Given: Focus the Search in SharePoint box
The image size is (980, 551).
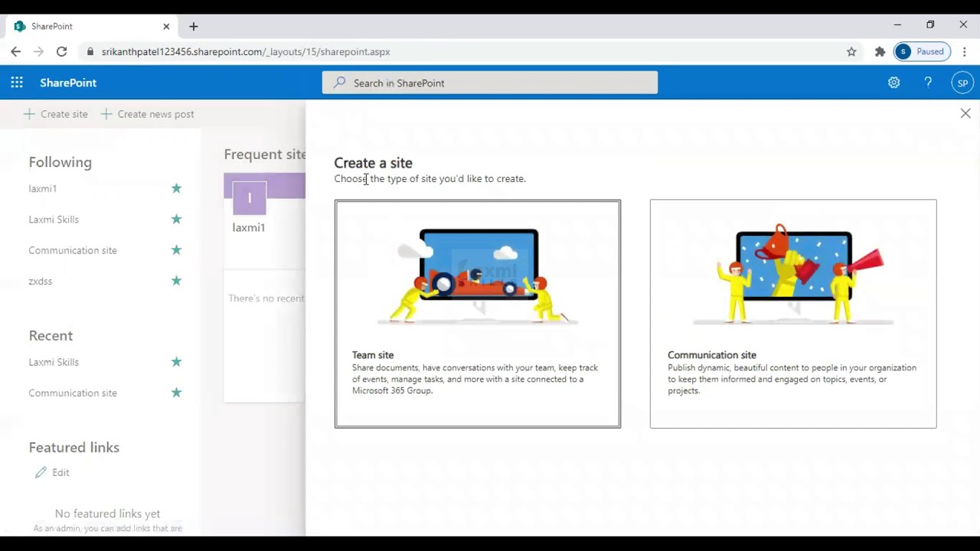Looking at the screenshot, I should pyautogui.click(x=490, y=83).
